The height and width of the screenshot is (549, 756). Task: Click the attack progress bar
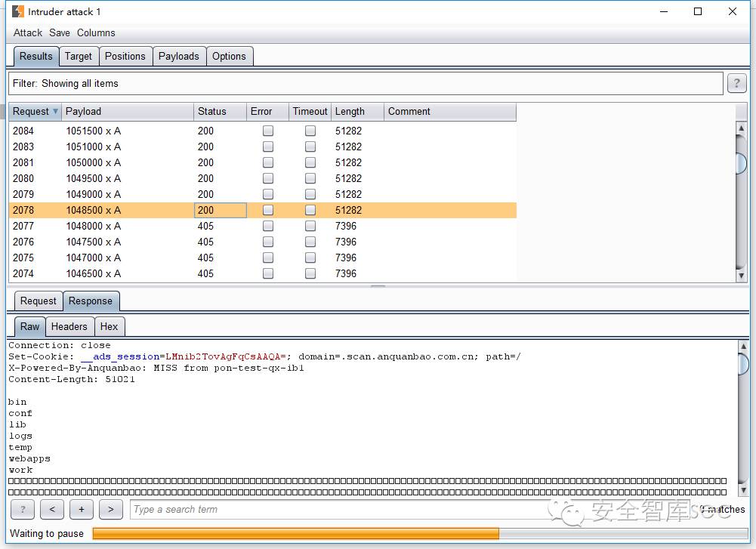pos(420,534)
